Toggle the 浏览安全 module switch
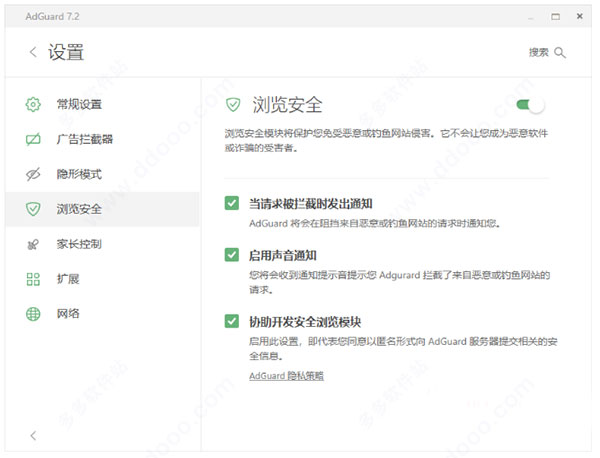The image size is (600, 458). point(530,105)
